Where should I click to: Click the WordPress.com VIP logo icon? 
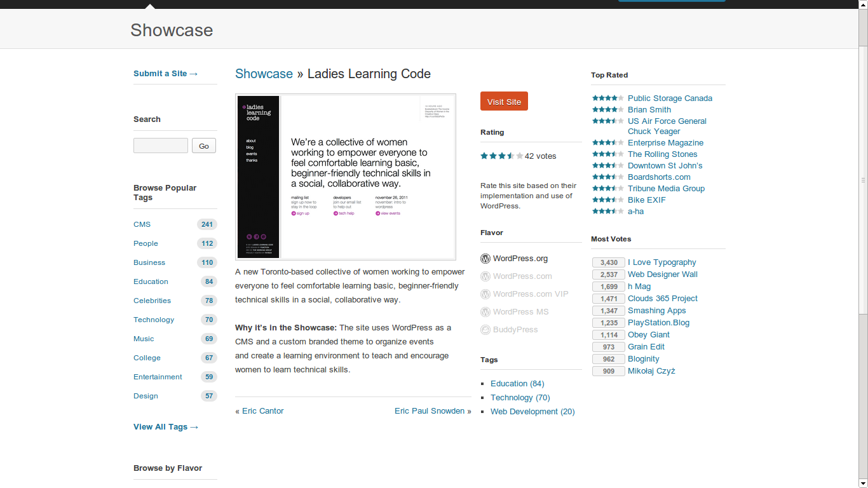[485, 294]
